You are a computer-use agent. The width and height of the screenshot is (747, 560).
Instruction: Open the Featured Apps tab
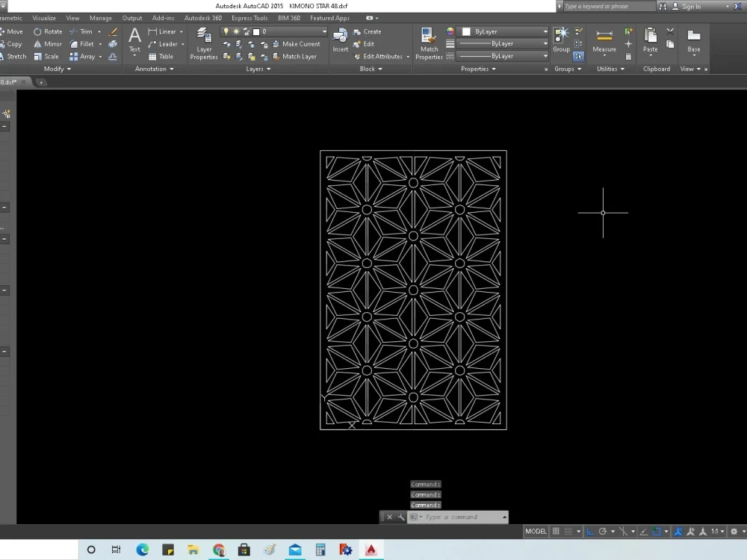(329, 18)
